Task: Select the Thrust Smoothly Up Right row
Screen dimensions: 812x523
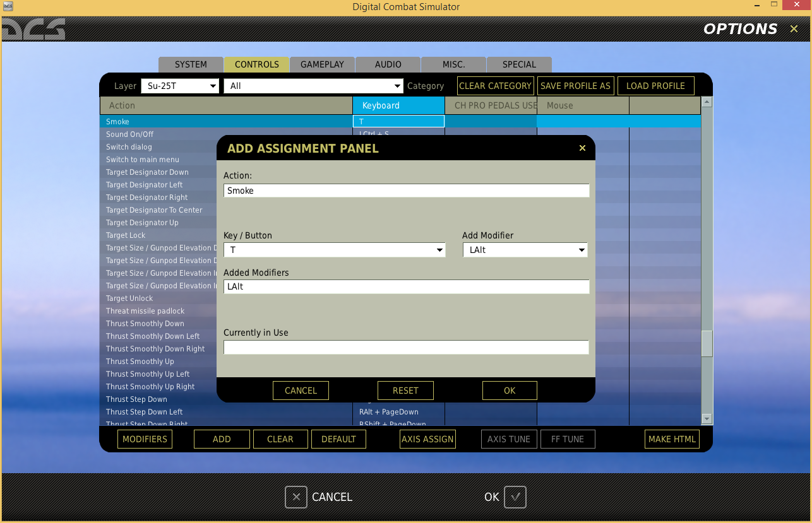Action: tap(158, 387)
